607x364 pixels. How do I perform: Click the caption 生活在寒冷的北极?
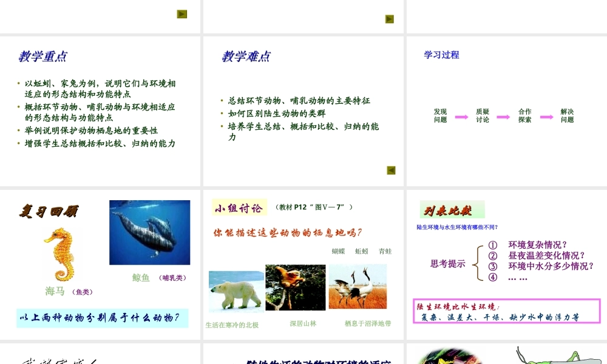232,325
